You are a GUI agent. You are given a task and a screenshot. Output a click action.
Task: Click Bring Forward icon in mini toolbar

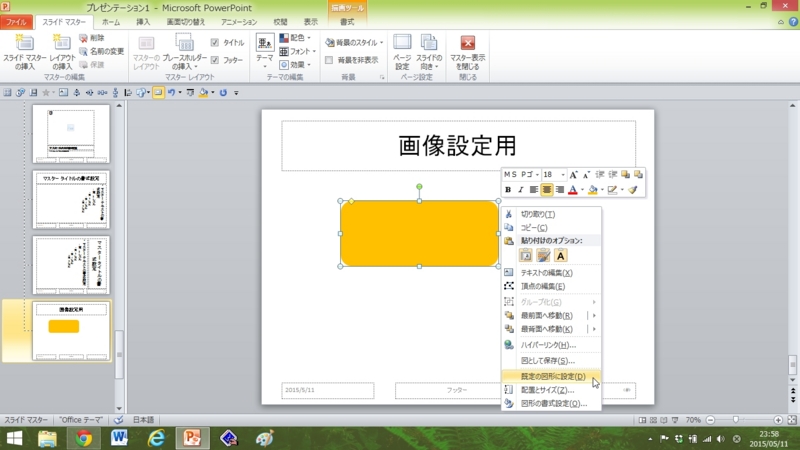625,174
